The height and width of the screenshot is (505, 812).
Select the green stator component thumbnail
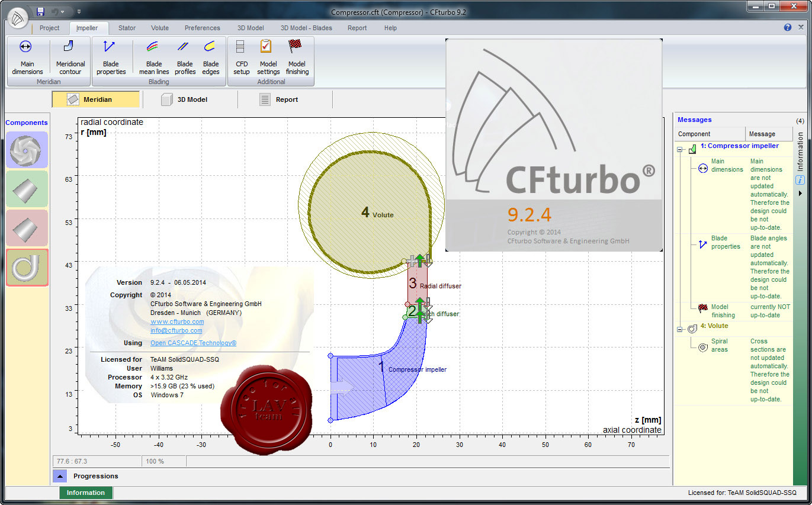point(27,189)
